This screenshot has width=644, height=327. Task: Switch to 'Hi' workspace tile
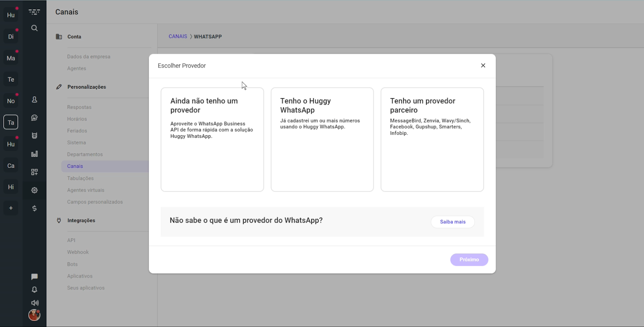click(x=11, y=187)
